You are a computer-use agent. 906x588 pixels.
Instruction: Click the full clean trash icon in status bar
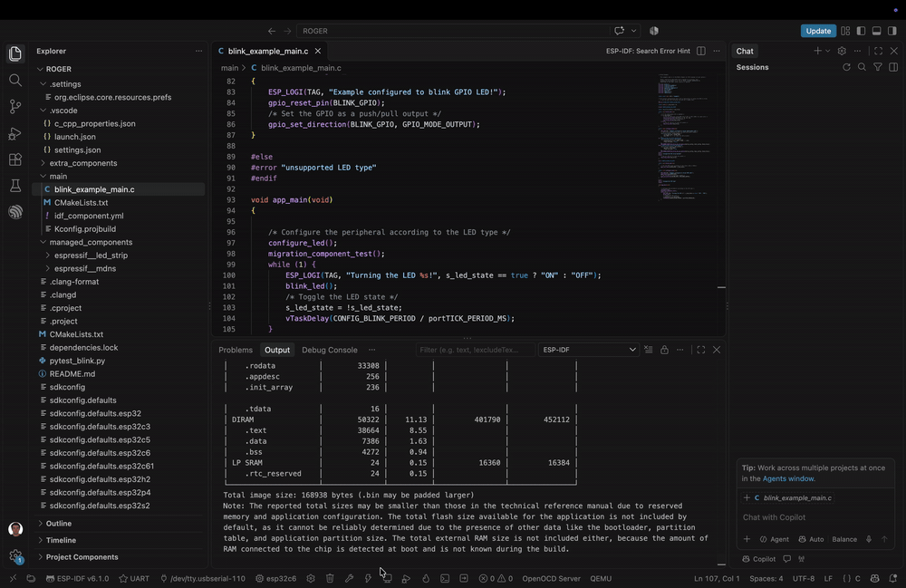click(330, 578)
